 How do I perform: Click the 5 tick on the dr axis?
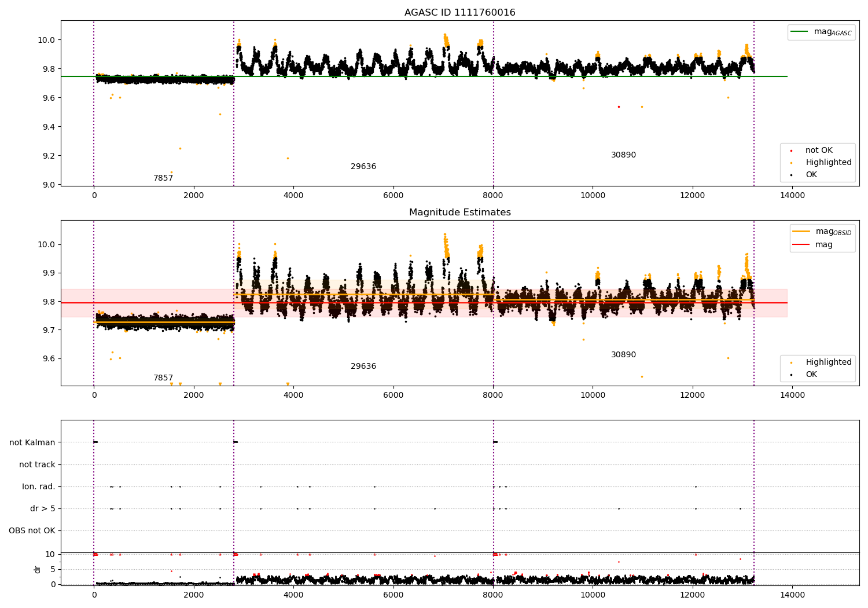[53, 569]
